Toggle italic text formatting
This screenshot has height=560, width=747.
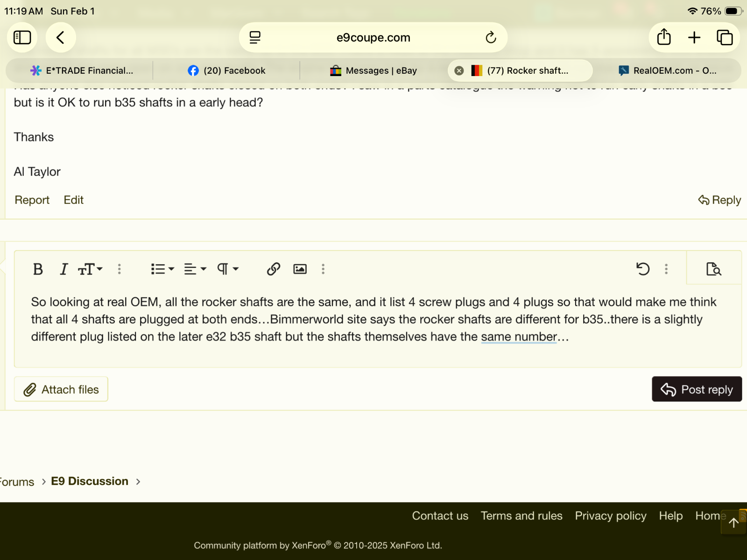coord(64,269)
